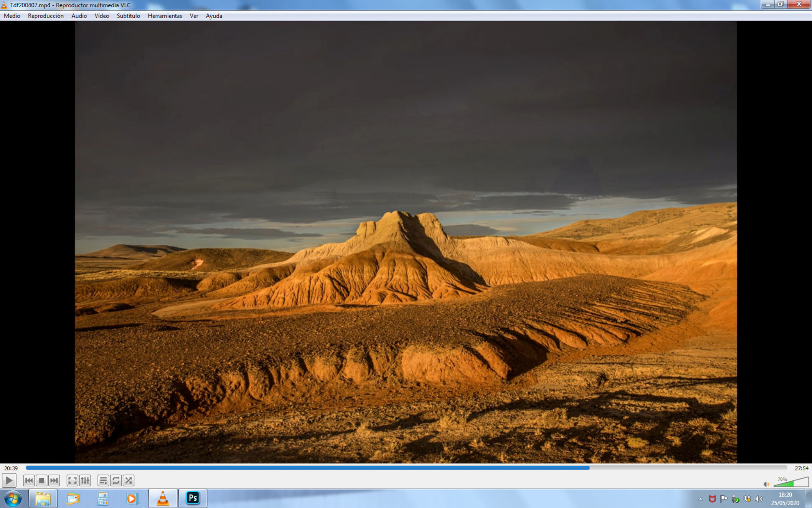Open McAfee shield tray icon
Image resolution: width=812 pixels, height=508 pixels.
click(712, 499)
